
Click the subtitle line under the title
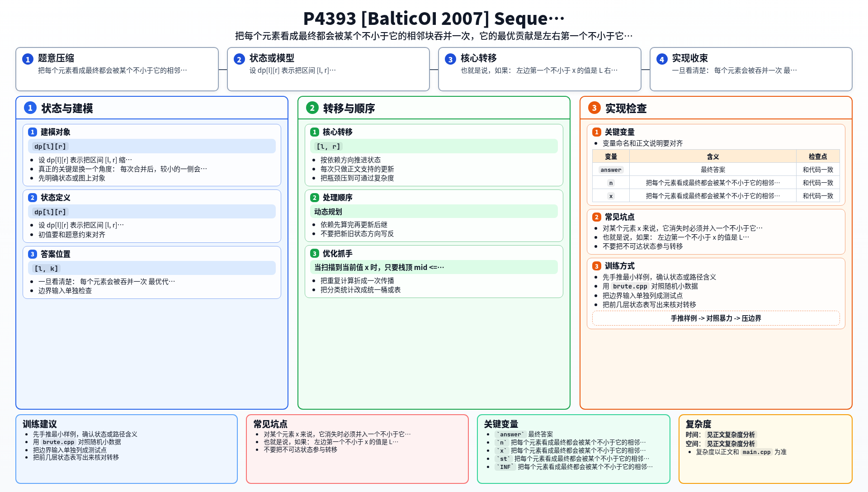click(x=434, y=36)
